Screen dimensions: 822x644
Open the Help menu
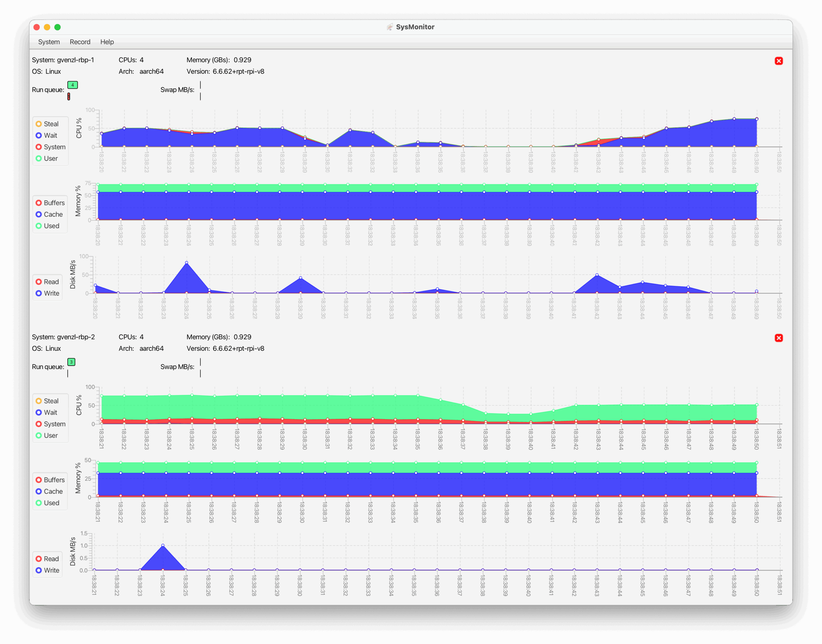click(107, 42)
